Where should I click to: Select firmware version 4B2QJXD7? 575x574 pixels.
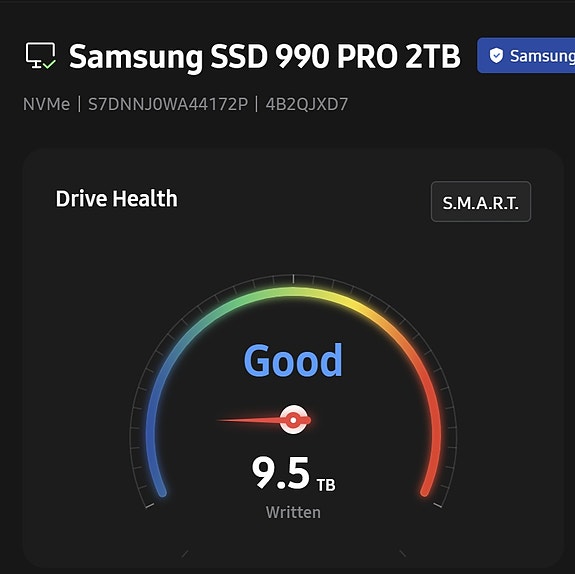(307, 104)
